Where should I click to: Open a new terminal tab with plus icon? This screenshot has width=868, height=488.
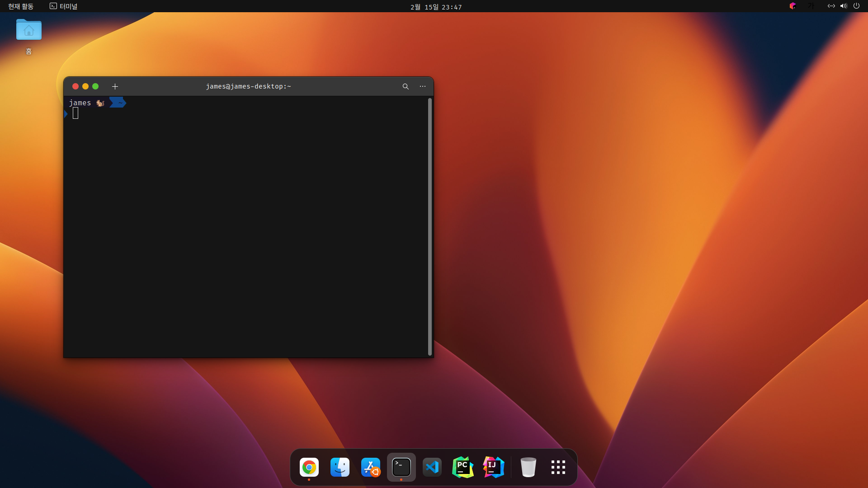tap(115, 86)
